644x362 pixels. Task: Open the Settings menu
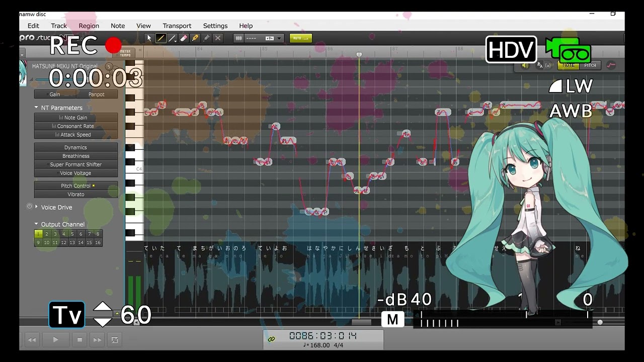pos(215,26)
